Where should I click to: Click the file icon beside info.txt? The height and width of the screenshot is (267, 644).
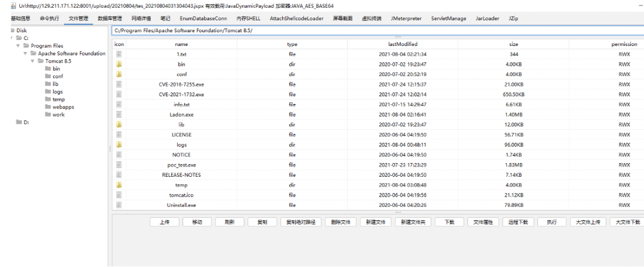119,105
